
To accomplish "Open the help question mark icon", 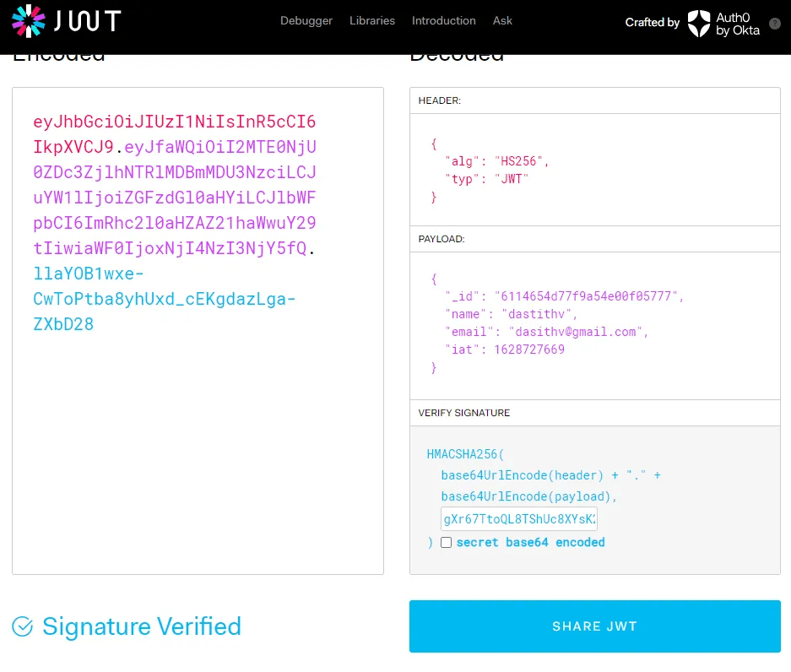I will point(774,24).
